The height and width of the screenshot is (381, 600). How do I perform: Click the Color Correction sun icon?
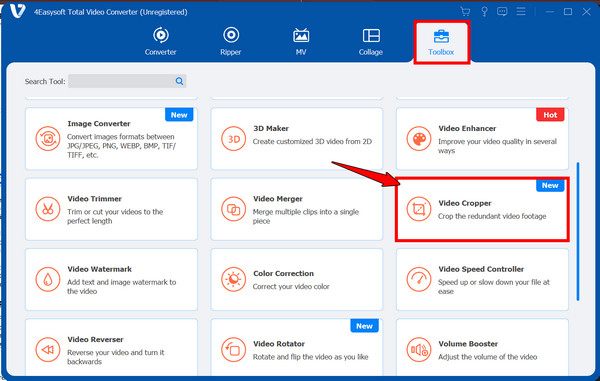[233, 279]
